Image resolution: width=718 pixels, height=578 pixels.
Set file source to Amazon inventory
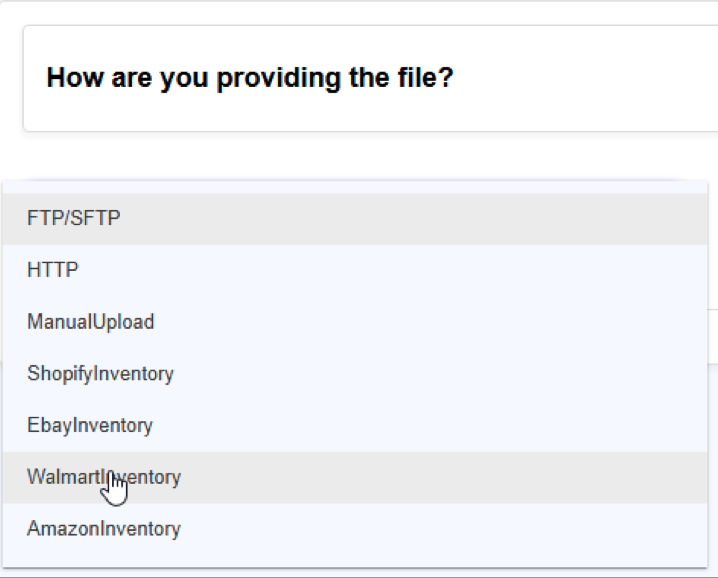tap(355, 529)
